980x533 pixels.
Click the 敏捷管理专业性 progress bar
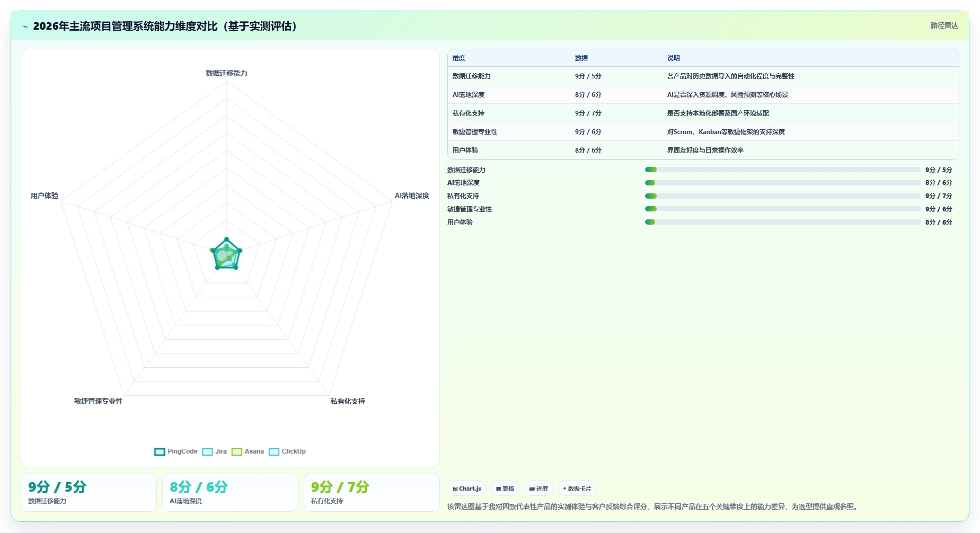[x=782, y=209]
